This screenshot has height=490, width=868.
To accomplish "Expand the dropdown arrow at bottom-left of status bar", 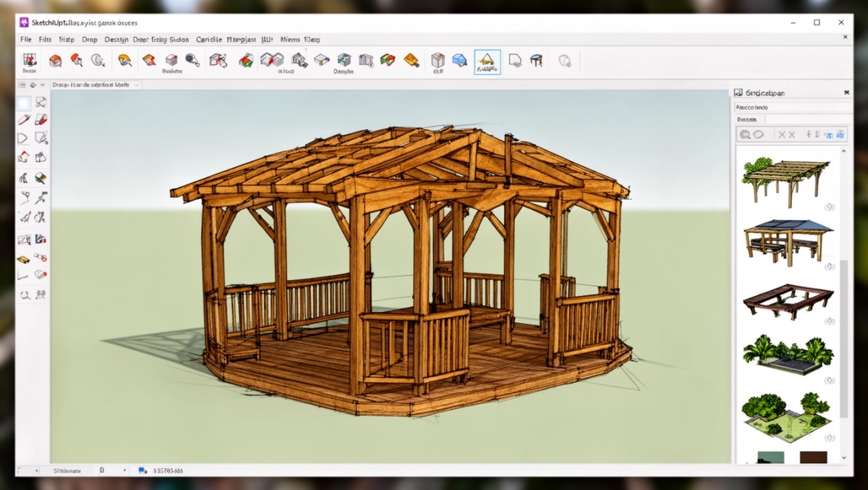I will click(37, 470).
